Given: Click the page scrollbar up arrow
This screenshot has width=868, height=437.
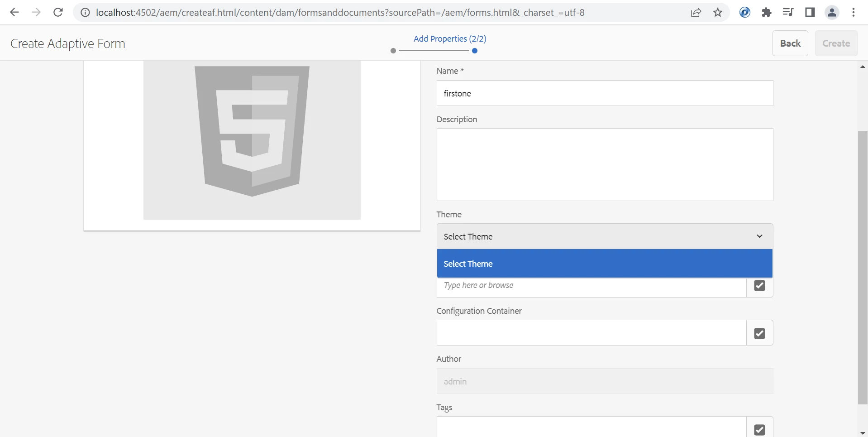Looking at the screenshot, I should pos(863,67).
